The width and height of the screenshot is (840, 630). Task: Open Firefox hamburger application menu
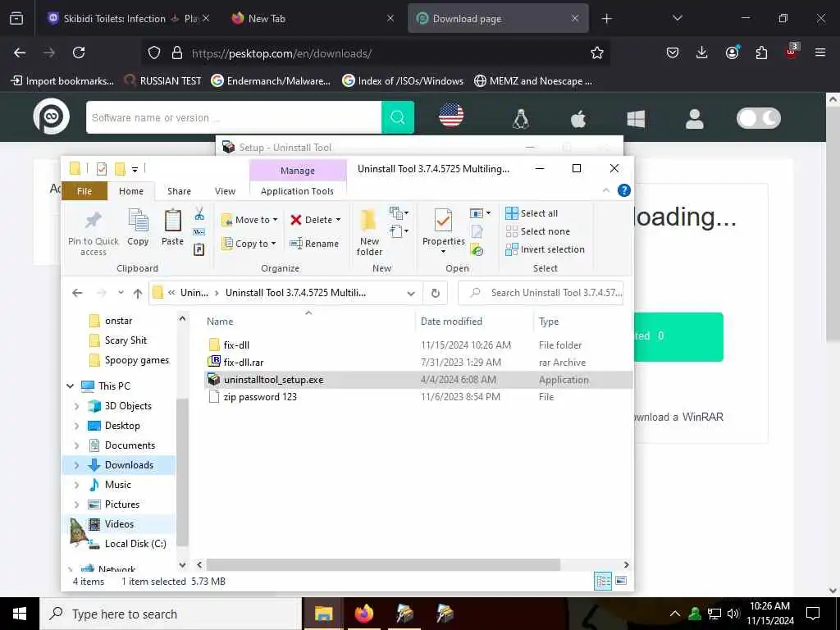pos(819,52)
